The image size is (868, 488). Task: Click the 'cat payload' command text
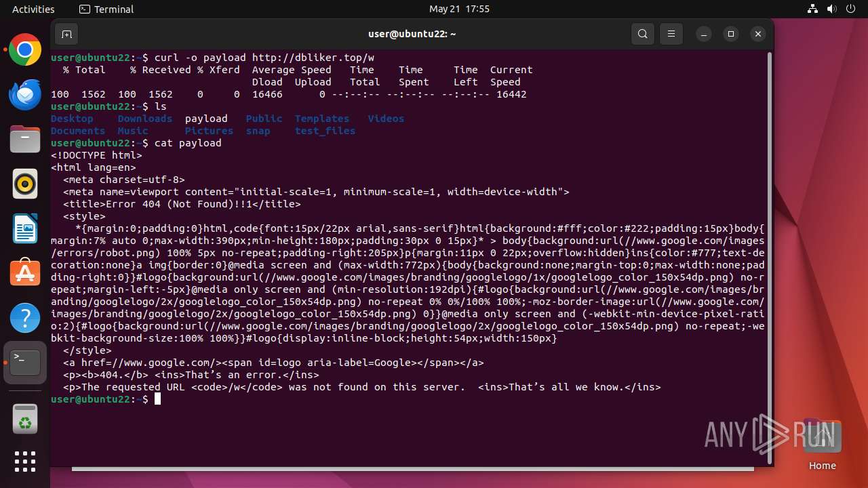point(188,143)
